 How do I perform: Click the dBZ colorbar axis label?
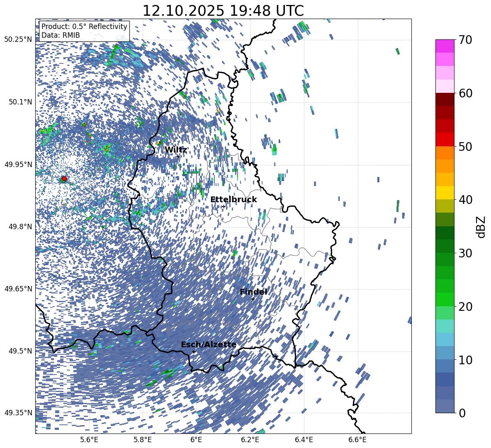481,227
